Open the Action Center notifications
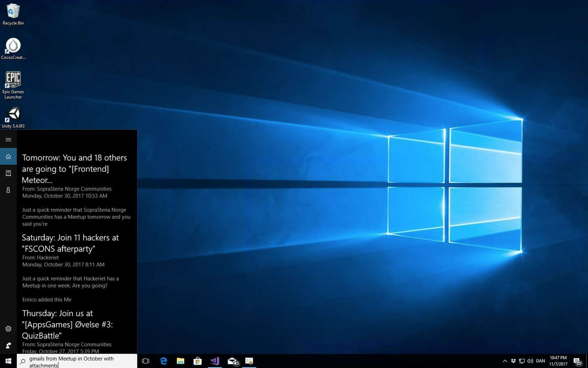This screenshot has width=588, height=368. click(577, 361)
